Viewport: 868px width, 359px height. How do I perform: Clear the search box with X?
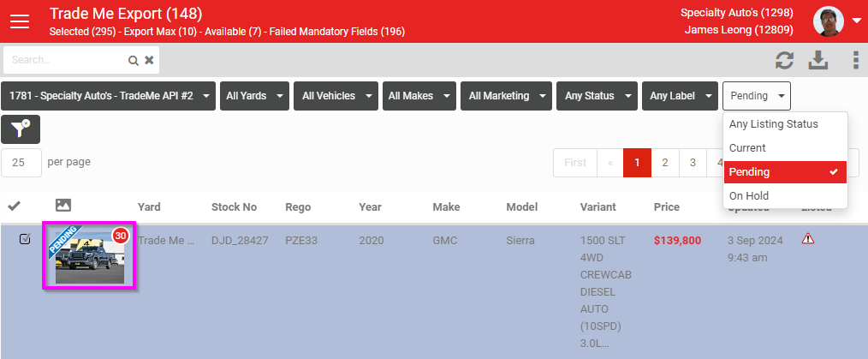pos(150,60)
